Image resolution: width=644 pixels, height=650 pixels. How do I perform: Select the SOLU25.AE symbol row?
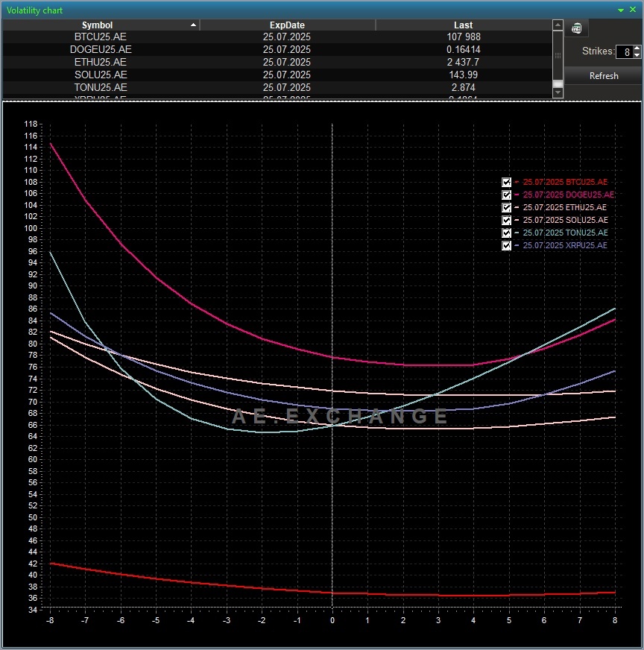coord(277,75)
